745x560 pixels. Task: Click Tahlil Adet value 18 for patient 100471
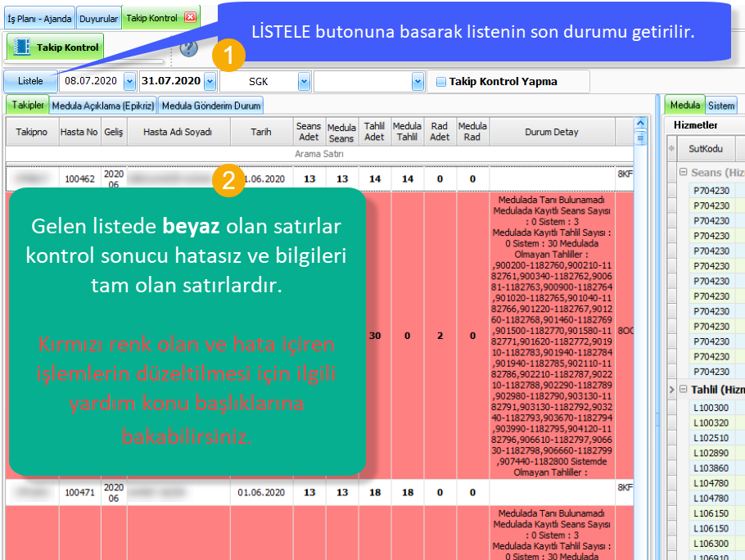[375, 493]
